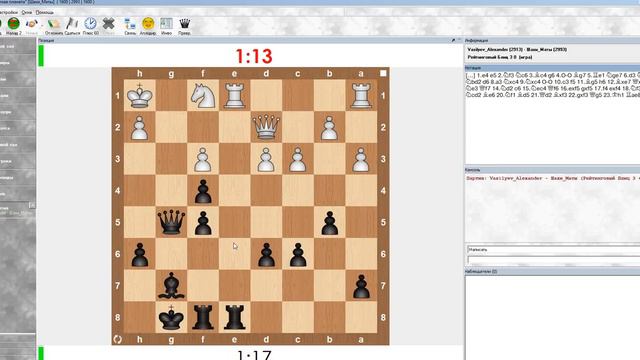Select the black pawn on d6
The width and height of the screenshot is (640, 360).
pos(266,254)
